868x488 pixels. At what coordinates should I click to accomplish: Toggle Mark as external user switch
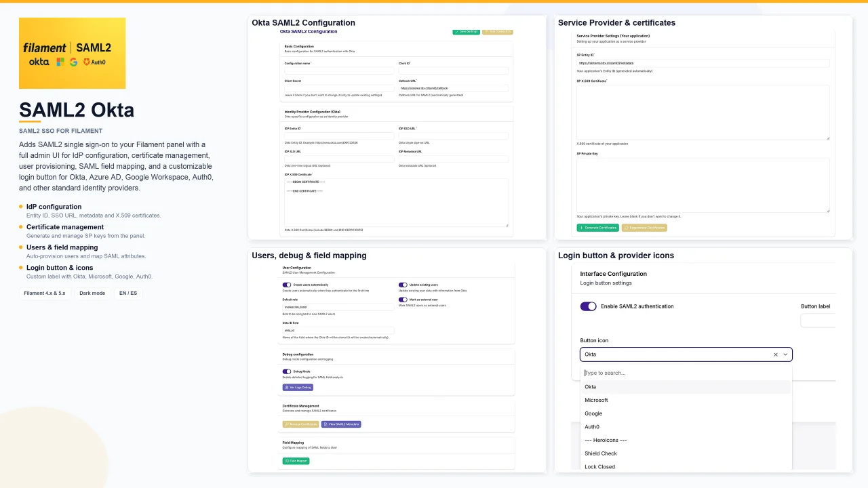[x=403, y=299]
